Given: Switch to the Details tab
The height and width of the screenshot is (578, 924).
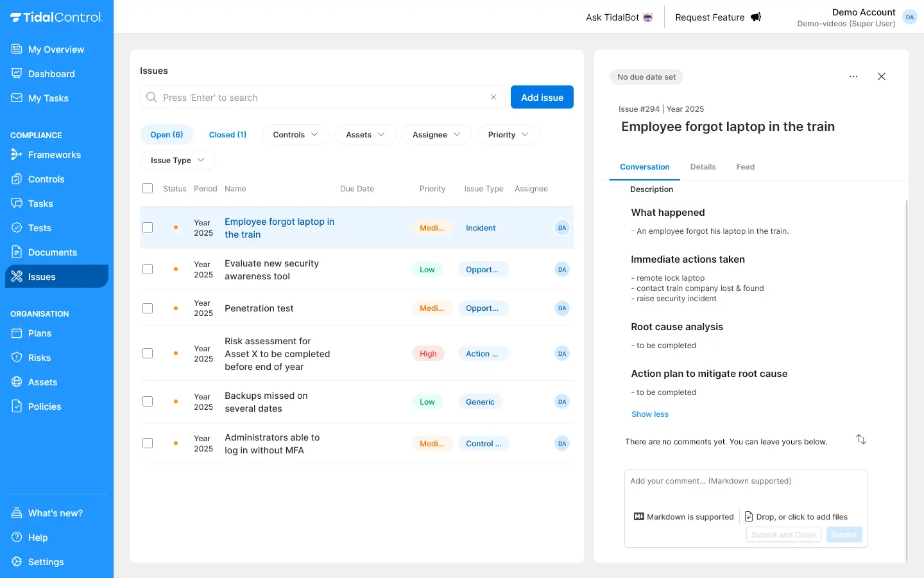Looking at the screenshot, I should click(703, 167).
